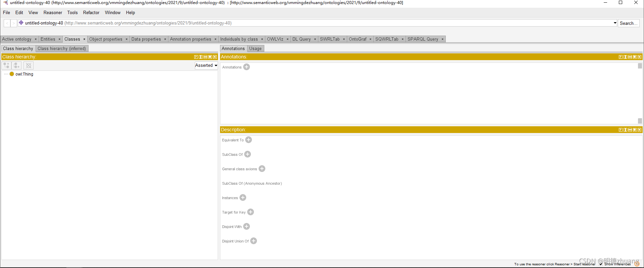This screenshot has width=644, height=268.
Task: Add a Disjoint Union Of entry
Action: click(254, 241)
